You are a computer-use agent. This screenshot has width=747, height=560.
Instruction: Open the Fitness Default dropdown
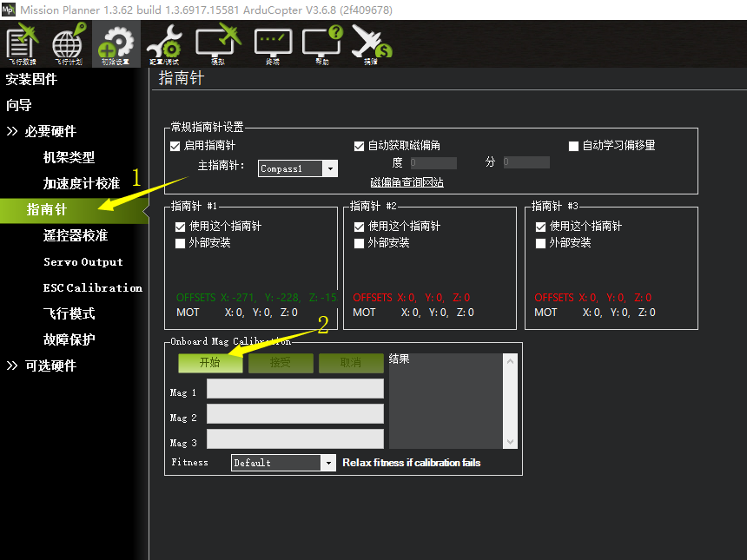[x=283, y=463]
